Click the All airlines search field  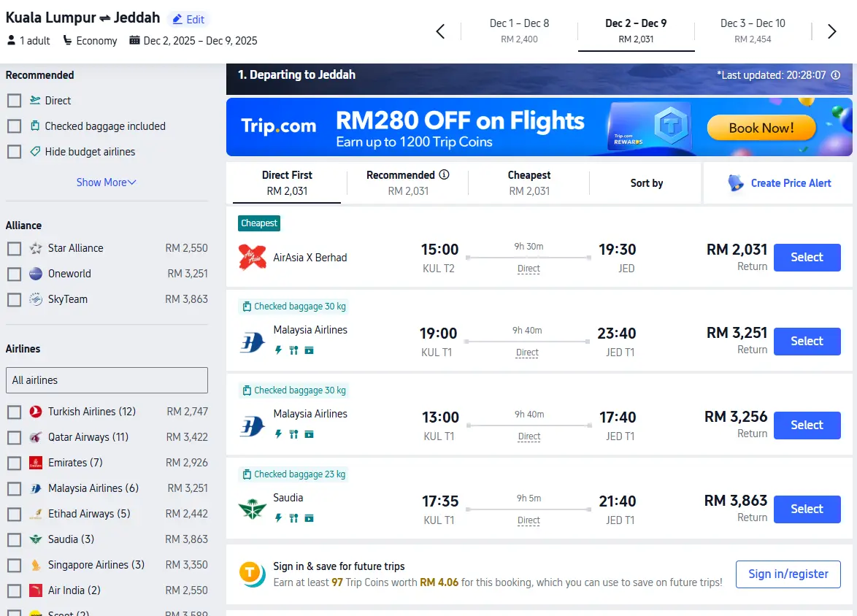(x=107, y=380)
